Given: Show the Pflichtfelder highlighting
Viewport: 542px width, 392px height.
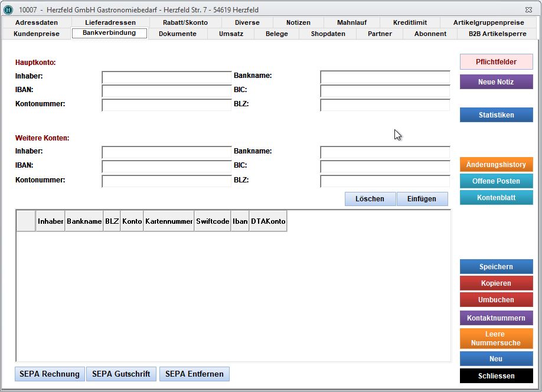Looking at the screenshot, I should pyautogui.click(x=496, y=62).
